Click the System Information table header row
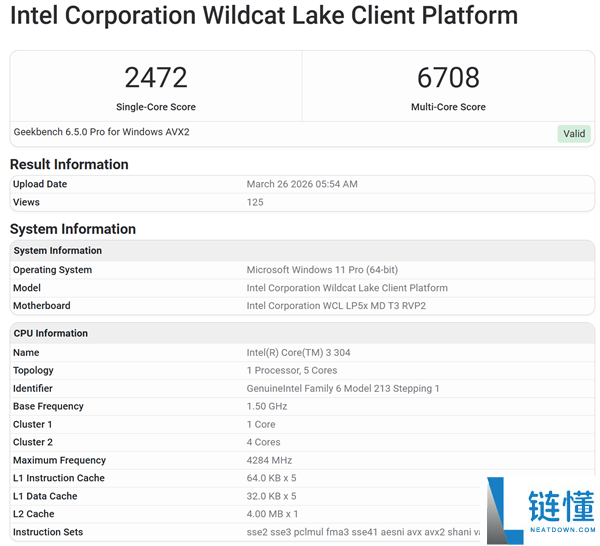 pos(302,251)
